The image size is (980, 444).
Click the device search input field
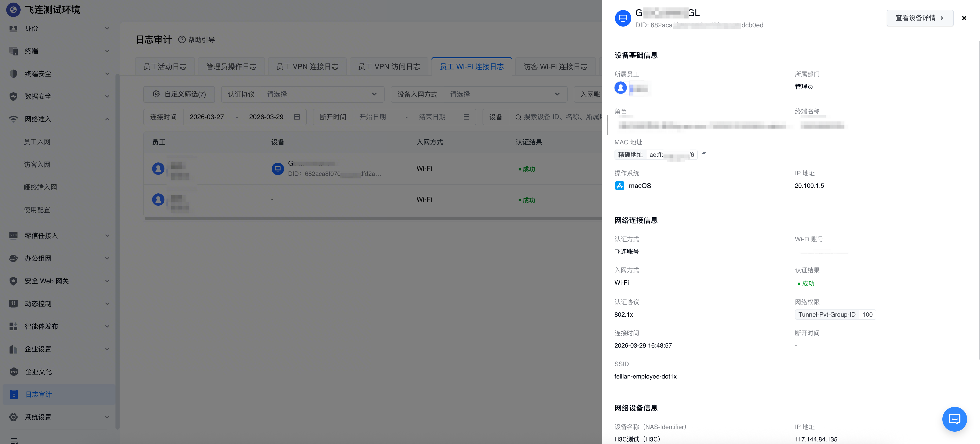click(556, 117)
